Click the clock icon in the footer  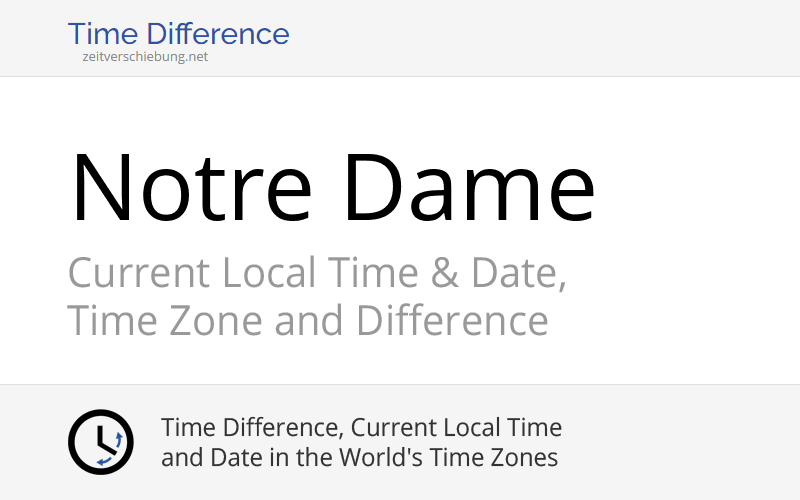(x=100, y=442)
